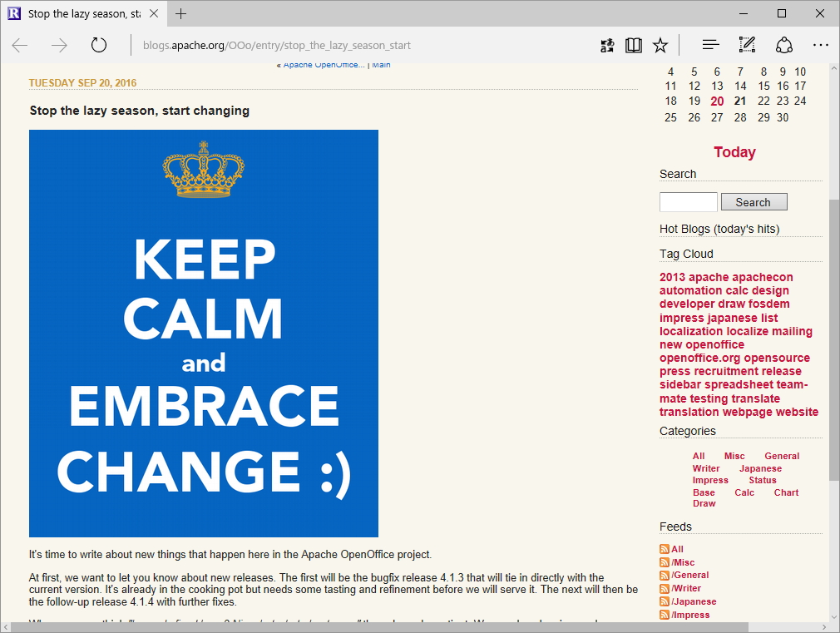Click the horizontal scrollbar thumb at bottom
The image size is (840, 633).
coord(379,627)
